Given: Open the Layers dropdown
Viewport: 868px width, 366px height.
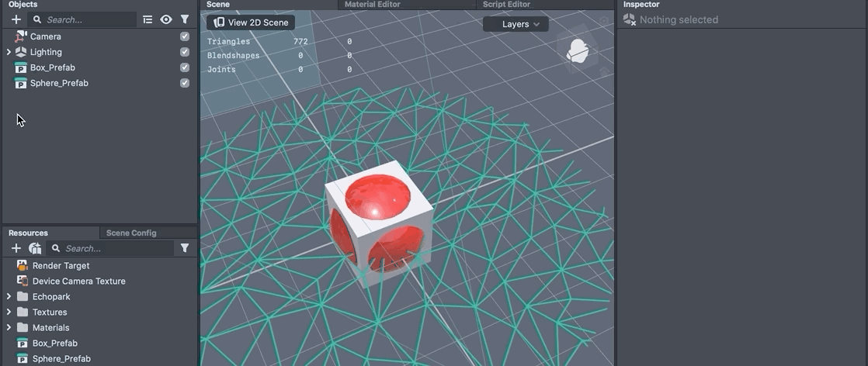Looking at the screenshot, I should [516, 24].
